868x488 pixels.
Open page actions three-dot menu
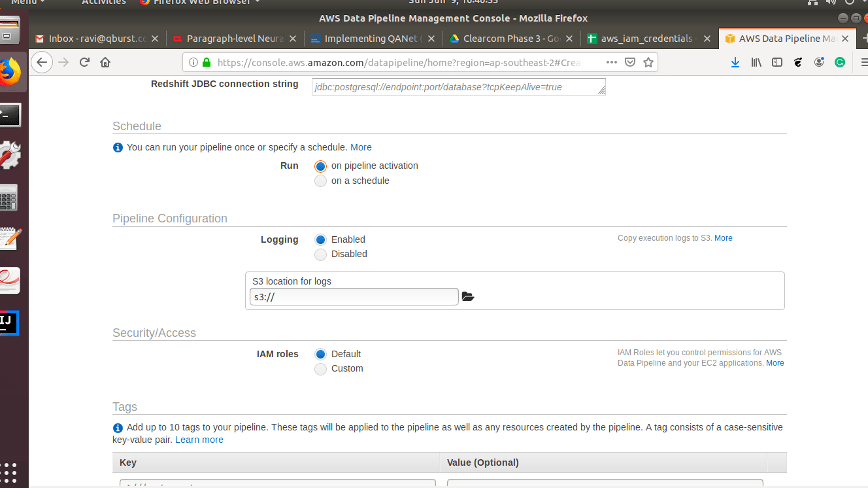tap(612, 62)
